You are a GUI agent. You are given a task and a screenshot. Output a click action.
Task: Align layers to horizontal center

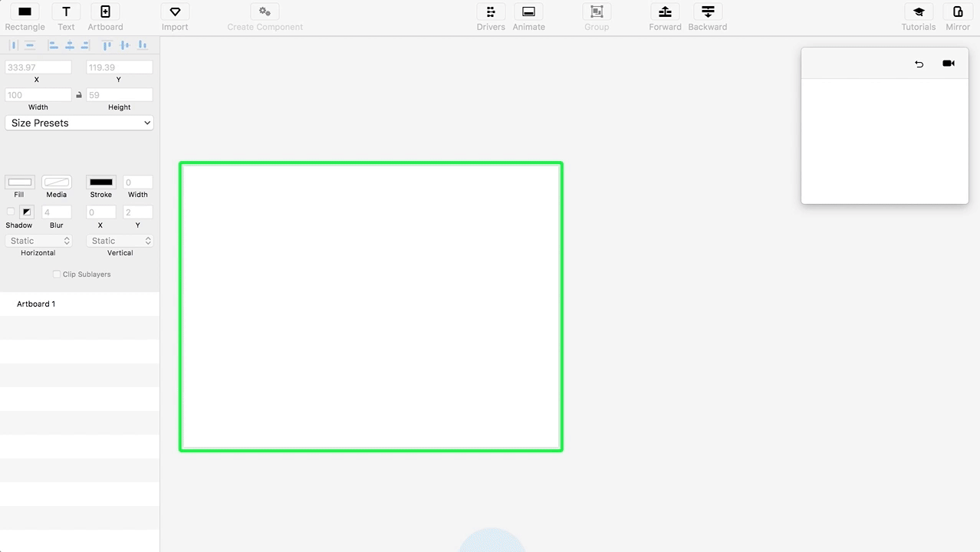(x=69, y=45)
